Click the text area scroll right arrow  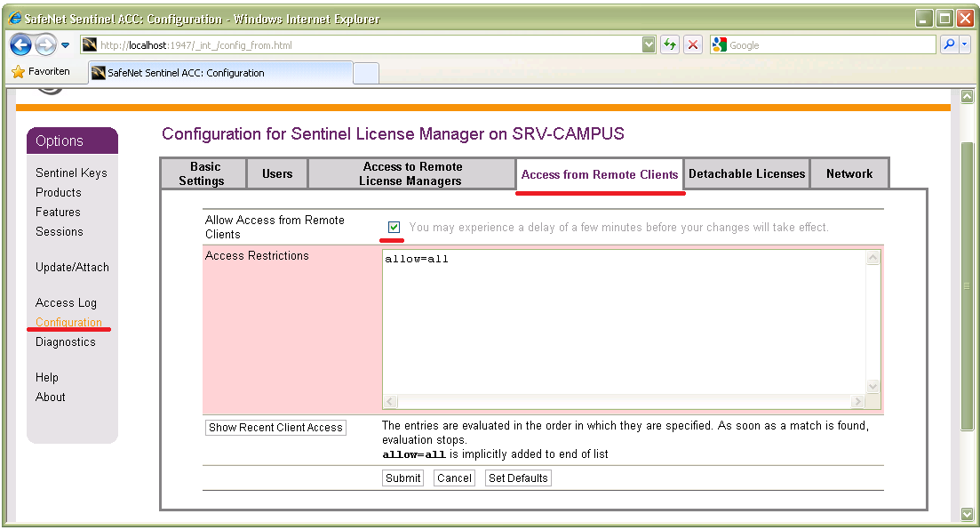[x=857, y=401]
